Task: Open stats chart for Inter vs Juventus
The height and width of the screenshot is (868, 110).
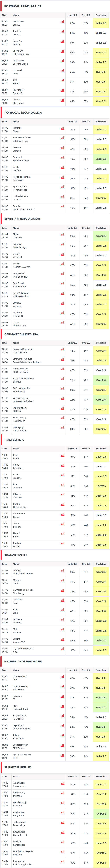Action: [63, 485]
